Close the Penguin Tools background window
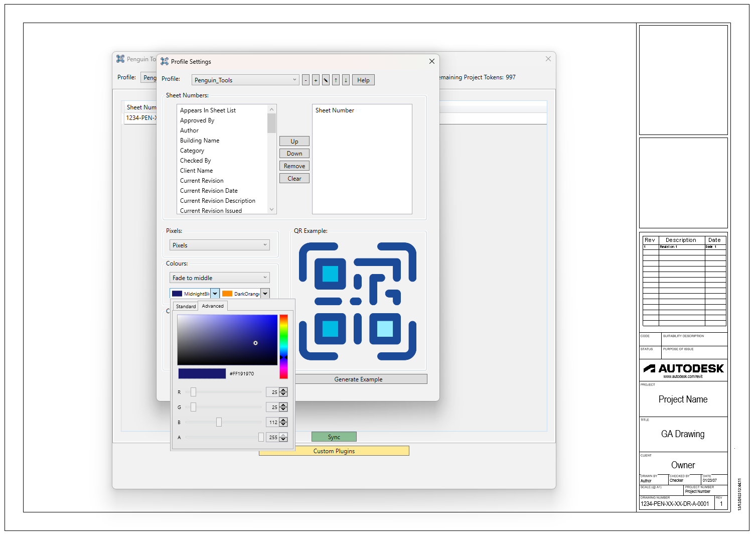This screenshot has width=756, height=536. [x=548, y=59]
